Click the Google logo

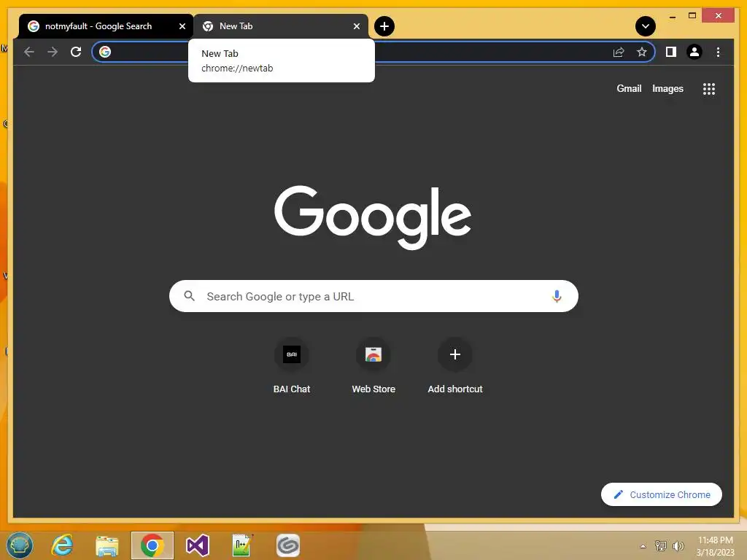pos(373,217)
